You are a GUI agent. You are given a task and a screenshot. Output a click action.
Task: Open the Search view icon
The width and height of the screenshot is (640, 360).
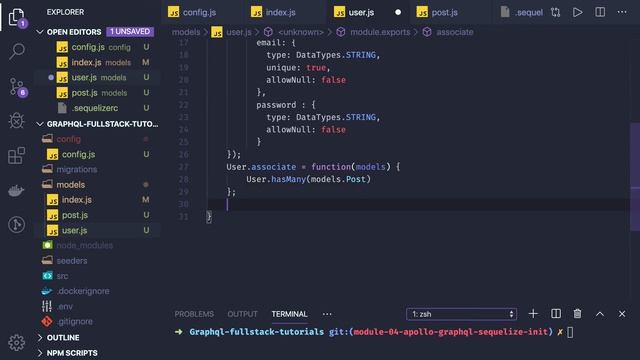click(x=17, y=52)
